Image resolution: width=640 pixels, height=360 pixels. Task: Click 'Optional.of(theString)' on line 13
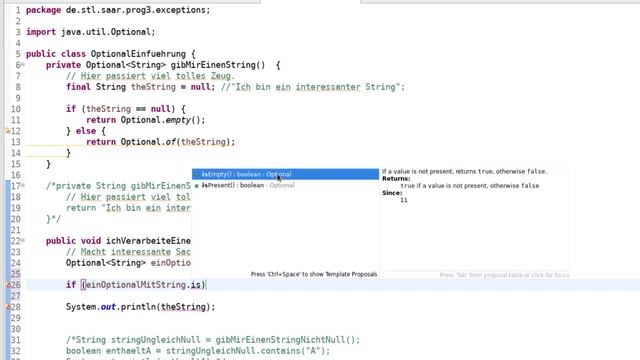[x=175, y=142]
